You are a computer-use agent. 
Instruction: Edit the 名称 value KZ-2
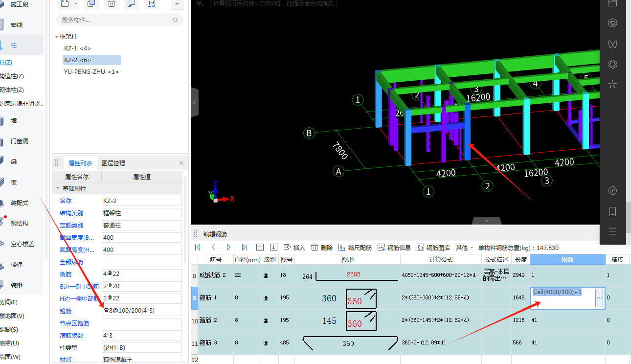[x=142, y=201]
